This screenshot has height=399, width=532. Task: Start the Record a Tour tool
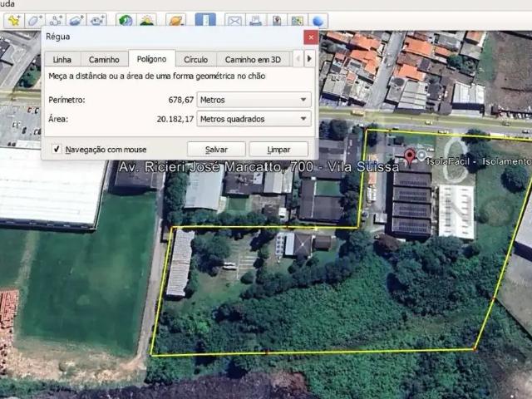98,20
